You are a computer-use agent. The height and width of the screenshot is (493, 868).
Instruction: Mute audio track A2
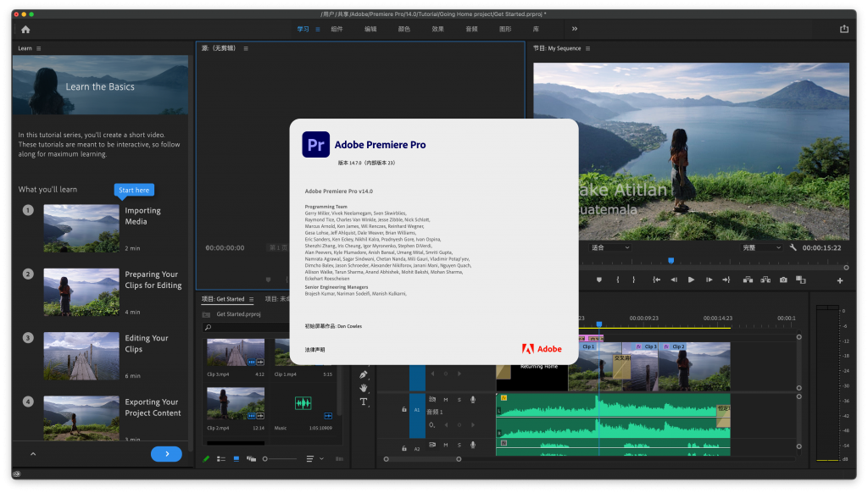pyautogui.click(x=446, y=445)
